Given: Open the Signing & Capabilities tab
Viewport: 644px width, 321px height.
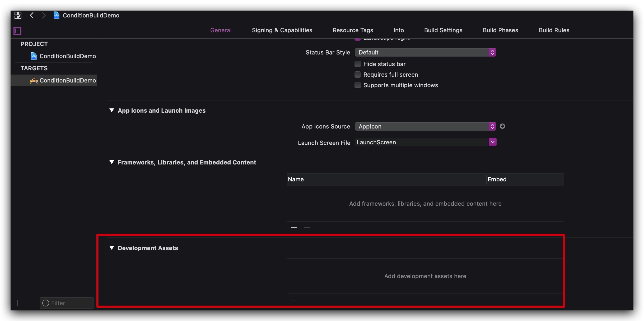Looking at the screenshot, I should (282, 30).
